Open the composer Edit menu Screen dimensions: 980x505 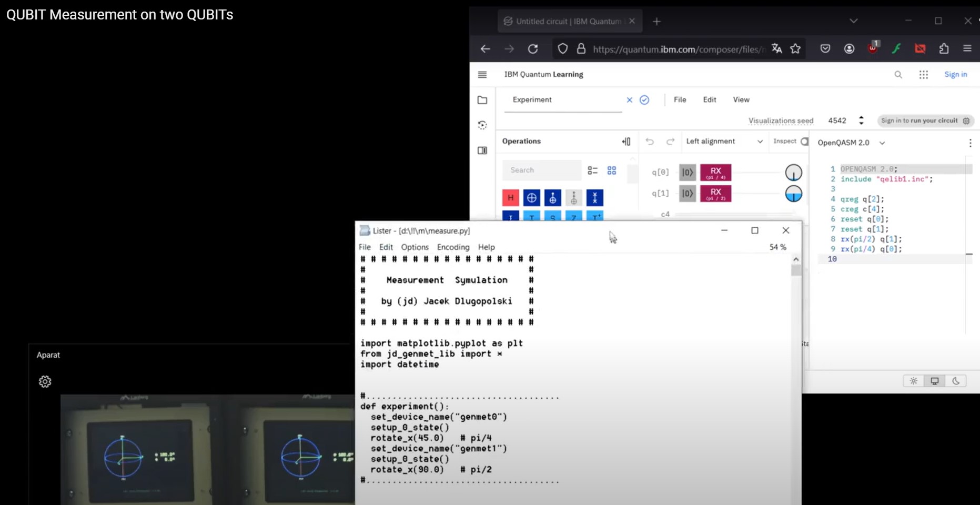[x=710, y=100]
